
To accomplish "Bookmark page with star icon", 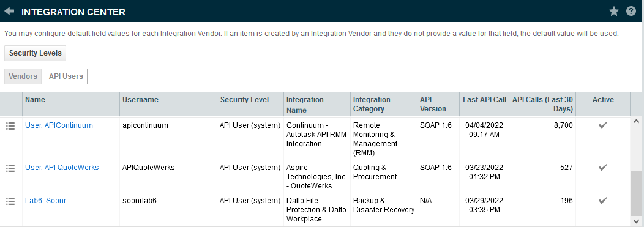I will (613, 12).
